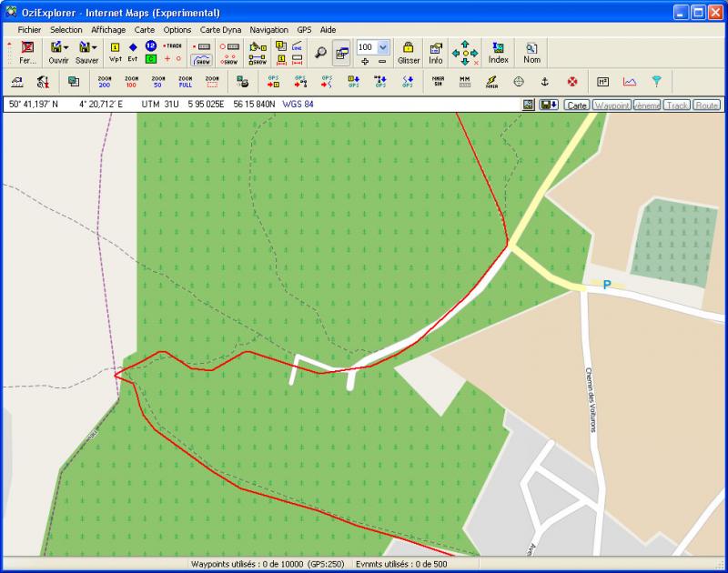This screenshot has height=573, width=728.
Task: Click the red lifebuoy man overboard icon
Action: click(572, 82)
